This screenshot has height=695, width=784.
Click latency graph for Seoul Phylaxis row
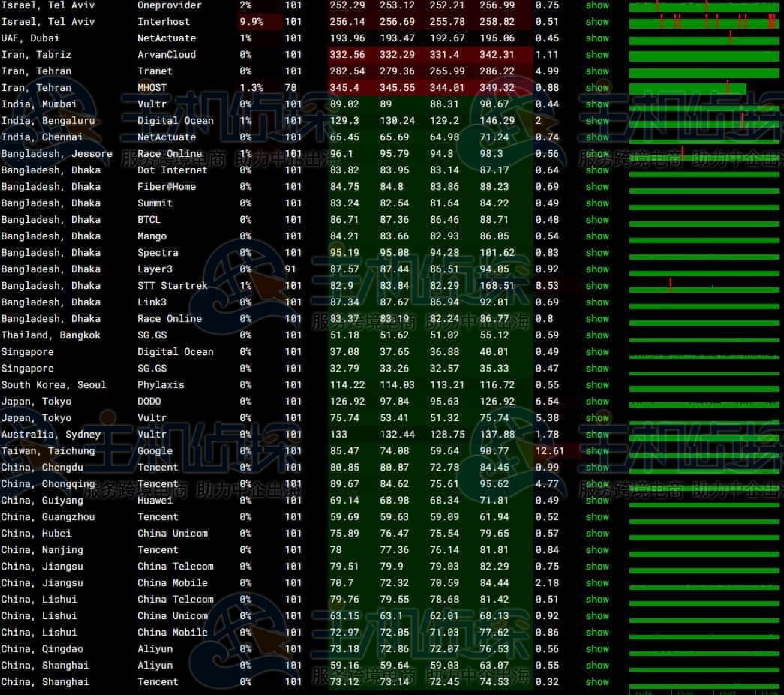pyautogui.click(x=704, y=390)
